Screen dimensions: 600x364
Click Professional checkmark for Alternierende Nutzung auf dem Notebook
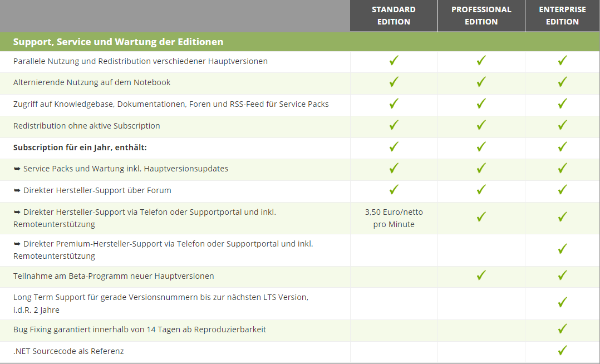481,82
